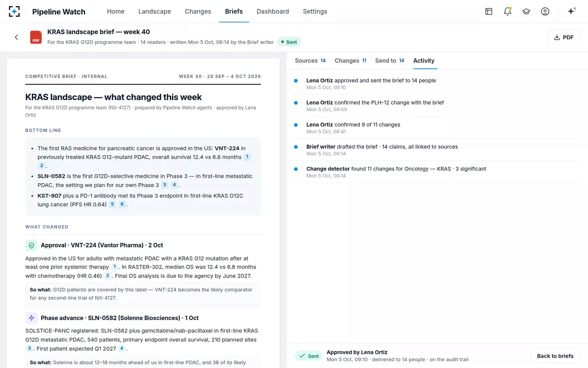
Task: Go to the Home menu
Action: (x=116, y=11)
